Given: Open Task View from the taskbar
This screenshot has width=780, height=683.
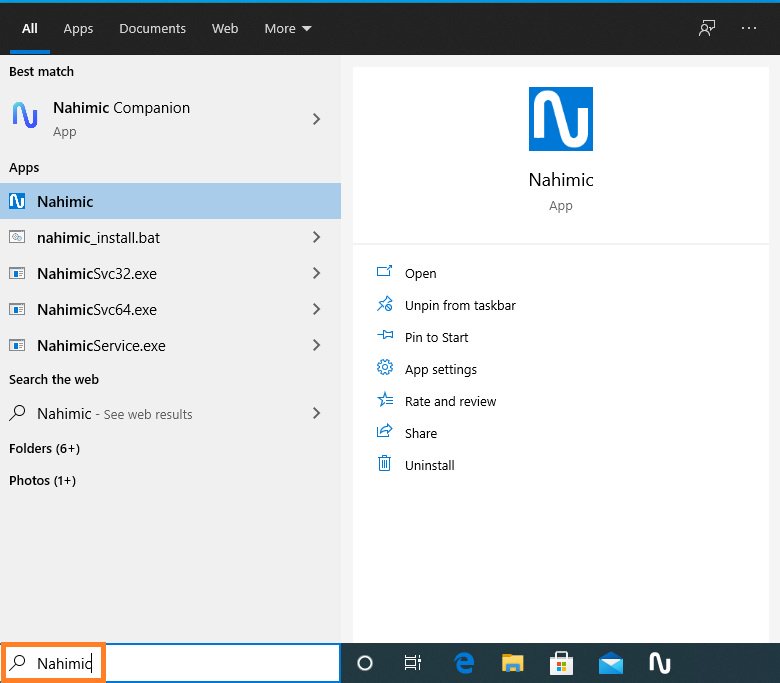Looking at the screenshot, I should click(x=412, y=663).
